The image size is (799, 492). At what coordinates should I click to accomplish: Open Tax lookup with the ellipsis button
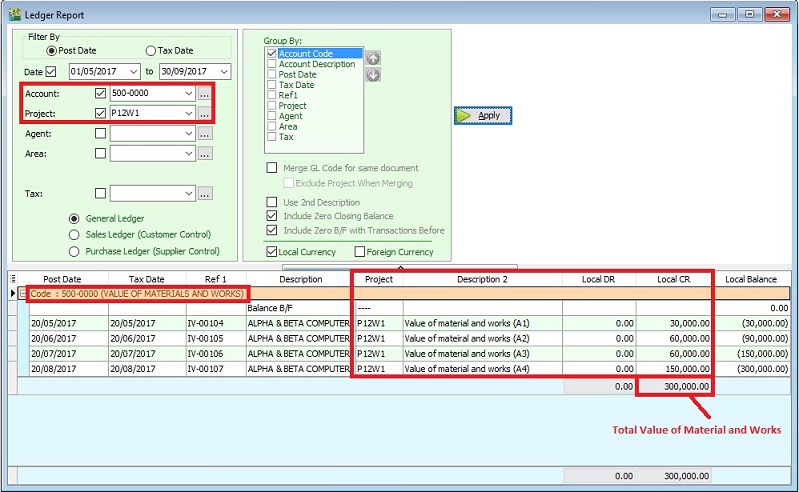(x=205, y=194)
